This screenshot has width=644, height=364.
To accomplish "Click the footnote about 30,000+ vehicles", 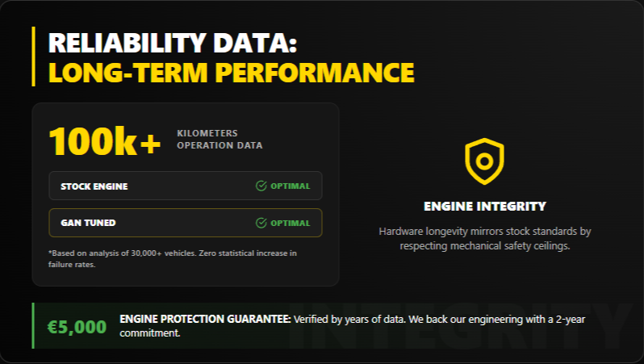I will tap(173, 258).
